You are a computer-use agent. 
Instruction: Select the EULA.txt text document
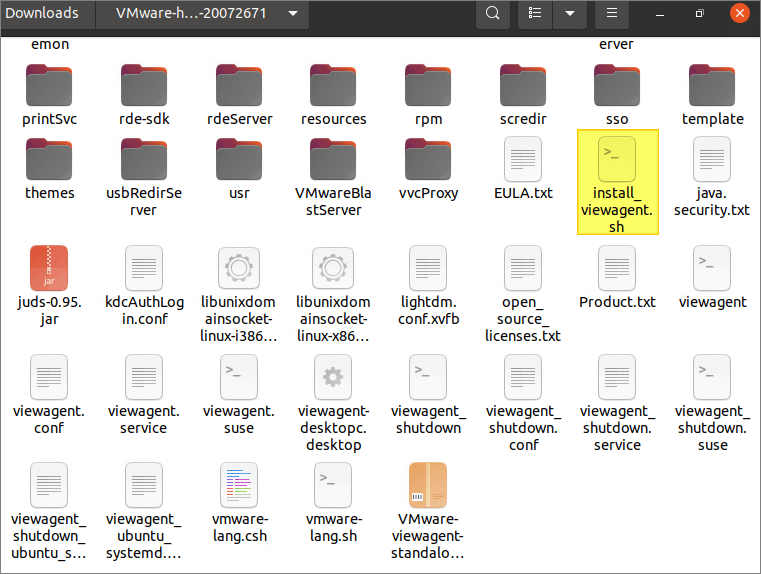click(523, 160)
